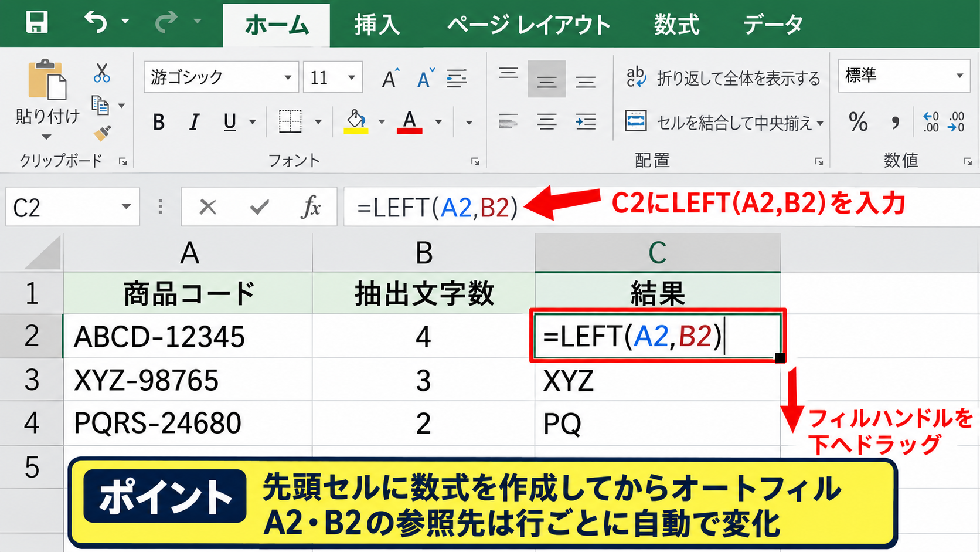
Task: Increase font size with the larger A icon
Action: (x=390, y=78)
